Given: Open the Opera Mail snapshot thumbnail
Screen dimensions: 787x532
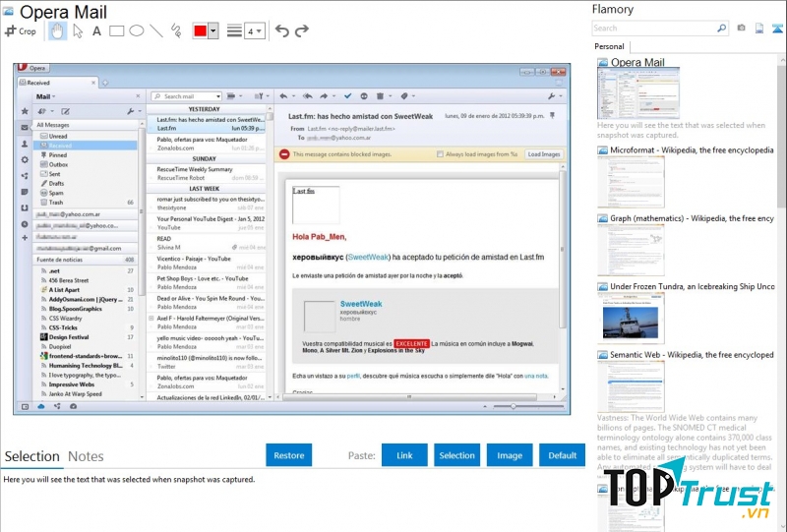Looking at the screenshot, I should click(x=638, y=92).
